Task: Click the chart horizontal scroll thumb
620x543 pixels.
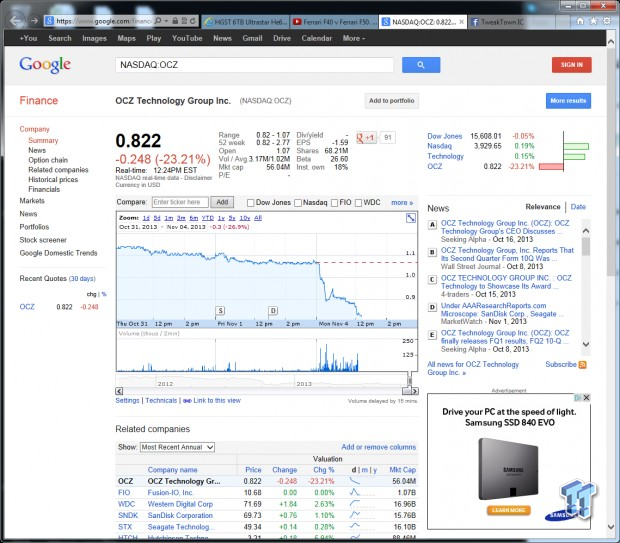Action: tap(407, 391)
